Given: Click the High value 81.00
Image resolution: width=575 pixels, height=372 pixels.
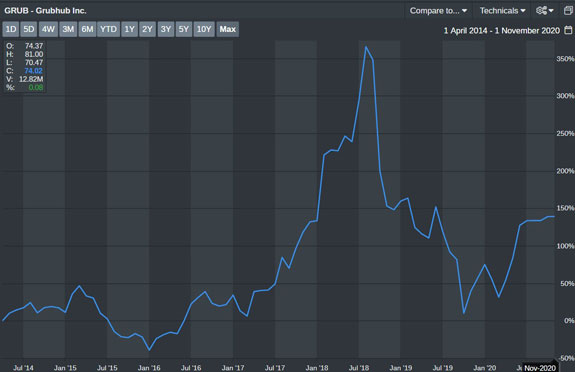Looking at the screenshot, I should click(34, 54).
